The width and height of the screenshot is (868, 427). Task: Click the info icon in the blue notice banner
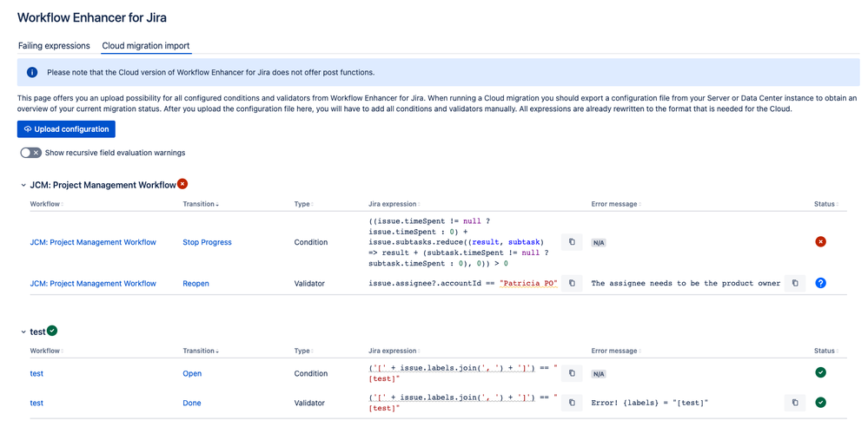tap(32, 72)
